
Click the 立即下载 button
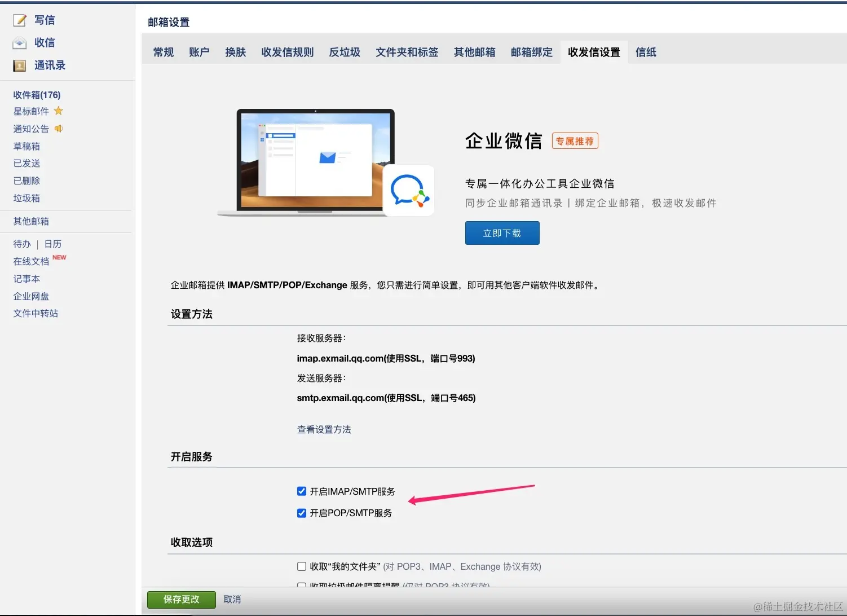pos(502,233)
